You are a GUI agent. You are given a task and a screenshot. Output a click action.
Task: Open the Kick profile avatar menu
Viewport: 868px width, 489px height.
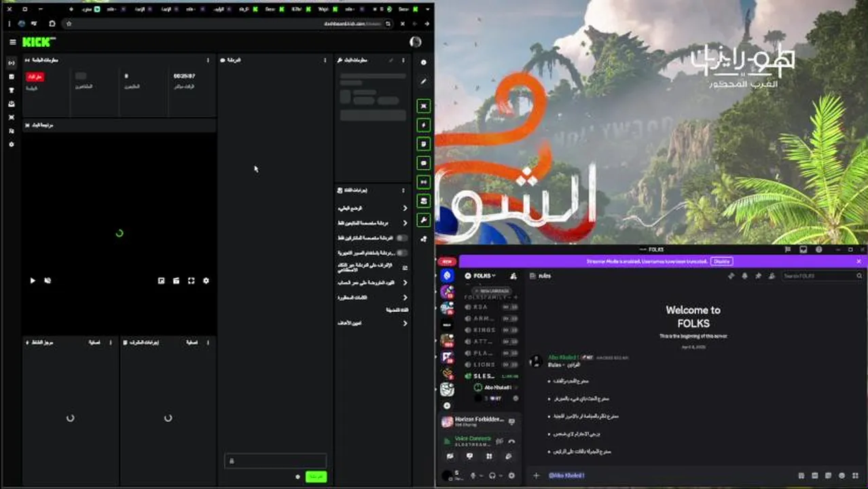(416, 42)
